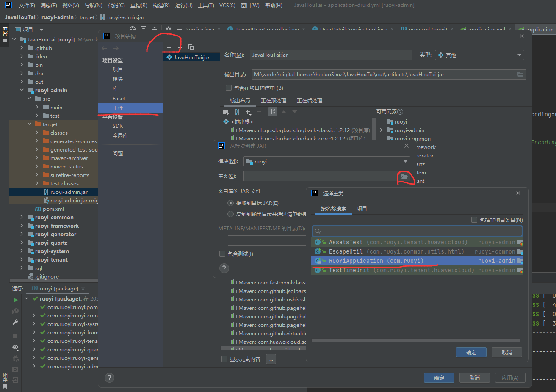Add a new artifact with the plus icon
The height and width of the screenshot is (392, 556).
(169, 47)
